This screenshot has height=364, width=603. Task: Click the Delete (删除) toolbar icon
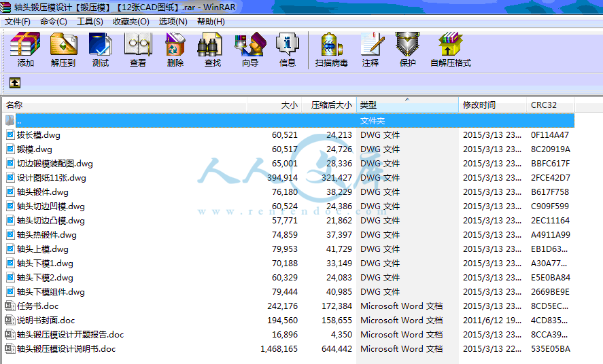[175, 49]
